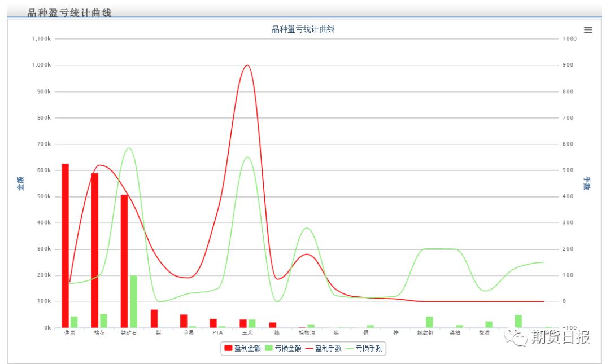Click the 500k left axis value
The height and width of the screenshot is (364, 610).
pos(44,196)
